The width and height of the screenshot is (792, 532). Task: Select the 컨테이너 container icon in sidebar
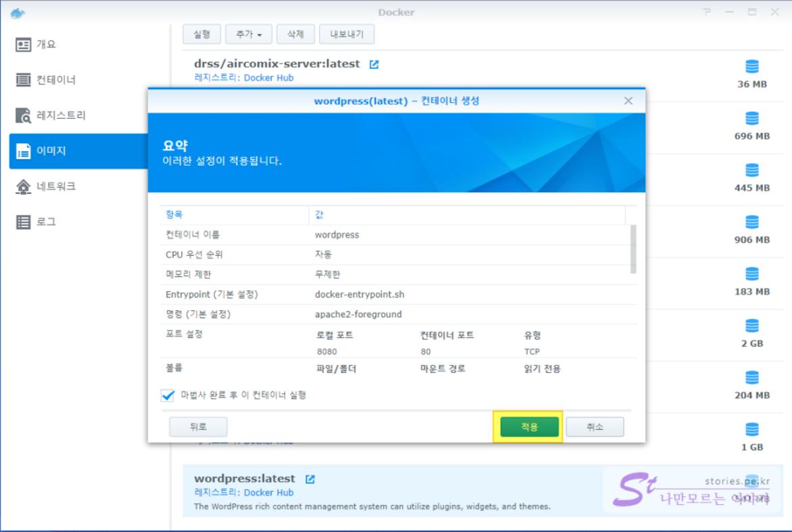24,80
